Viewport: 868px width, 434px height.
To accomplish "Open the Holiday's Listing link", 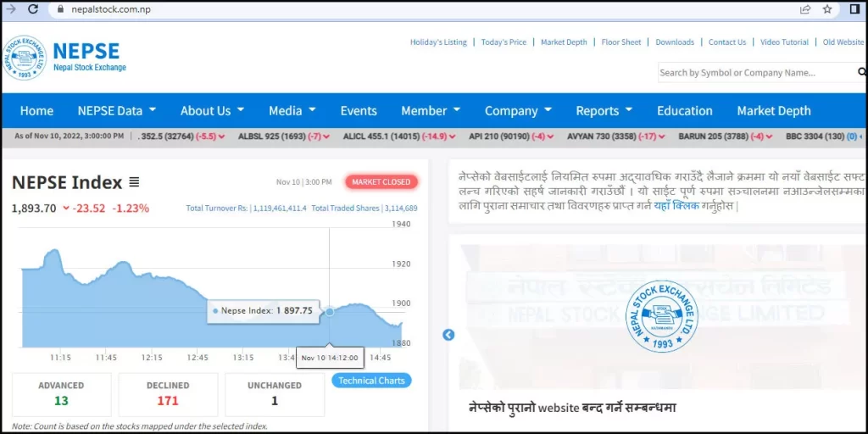I will coord(438,42).
